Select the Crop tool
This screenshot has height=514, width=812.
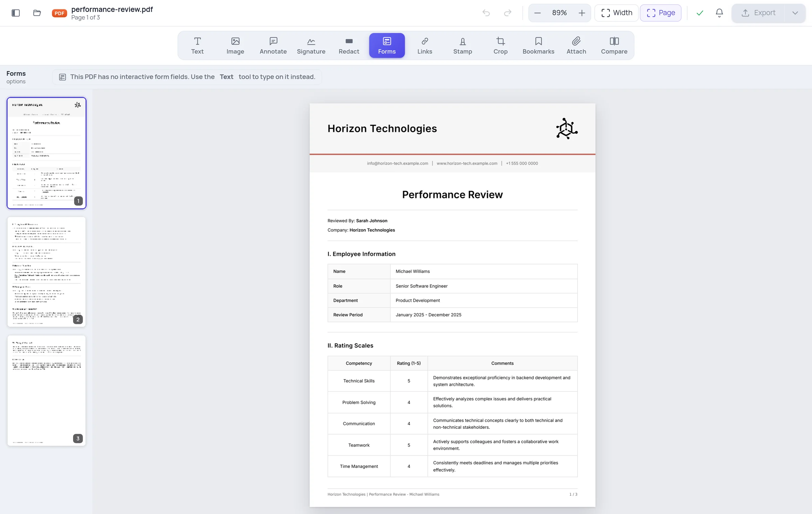500,46
